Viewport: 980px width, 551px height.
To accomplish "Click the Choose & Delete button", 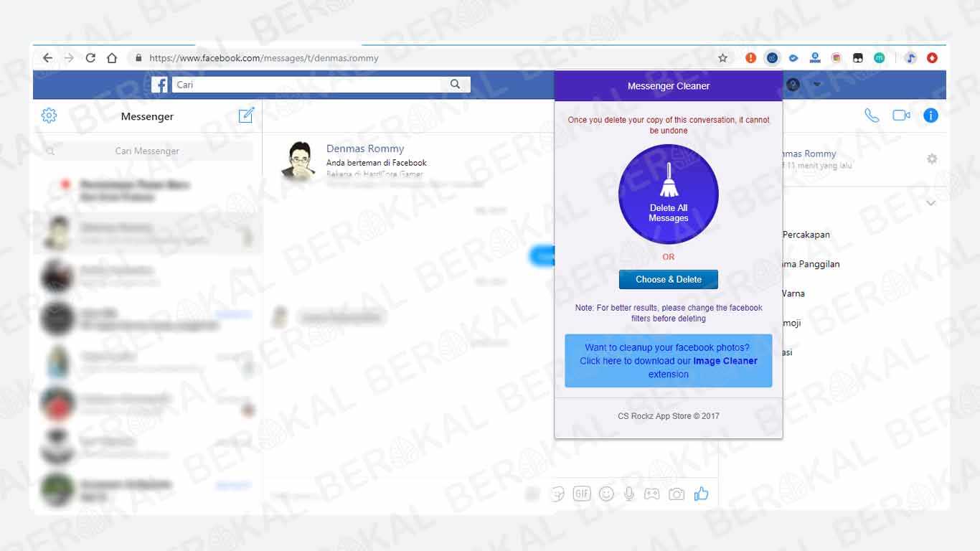I will click(x=669, y=279).
